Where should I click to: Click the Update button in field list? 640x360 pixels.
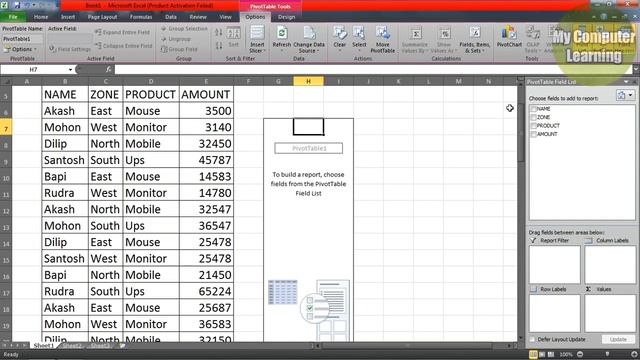(x=618, y=339)
